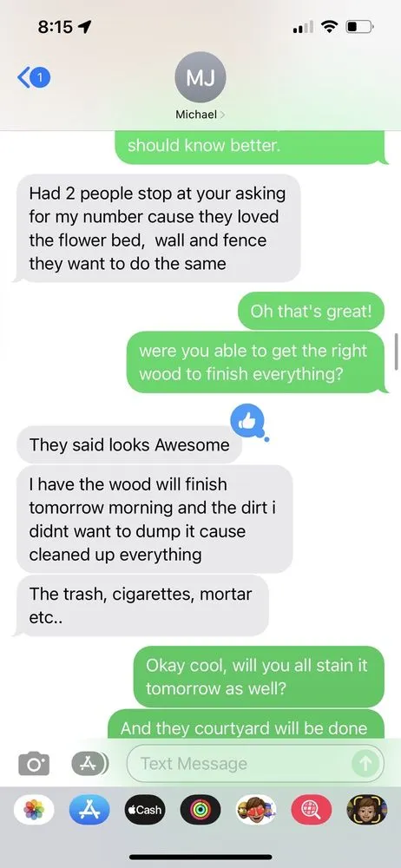This screenshot has width=401, height=868.
Task: Open the camera icon beside text field
Action: [34, 763]
